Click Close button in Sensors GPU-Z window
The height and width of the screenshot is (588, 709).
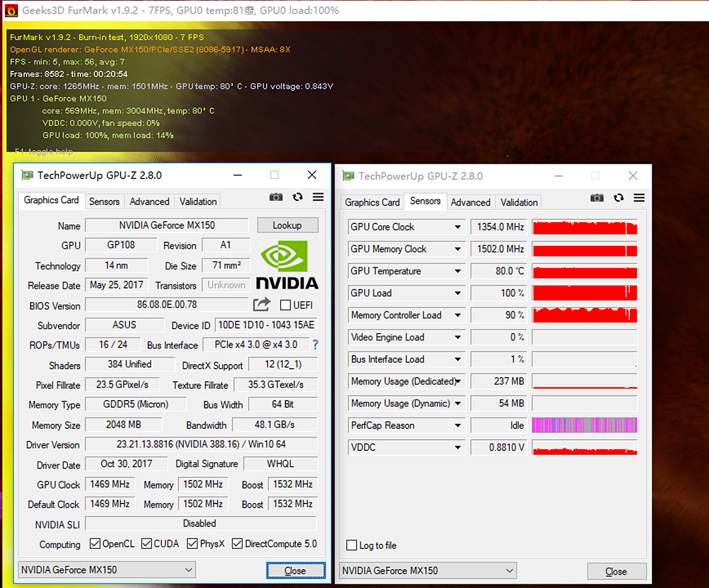click(x=616, y=571)
